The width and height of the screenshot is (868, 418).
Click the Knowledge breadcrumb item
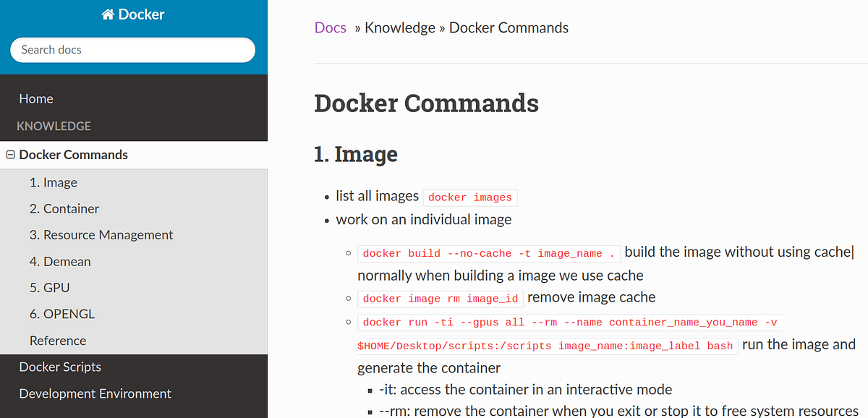(400, 27)
